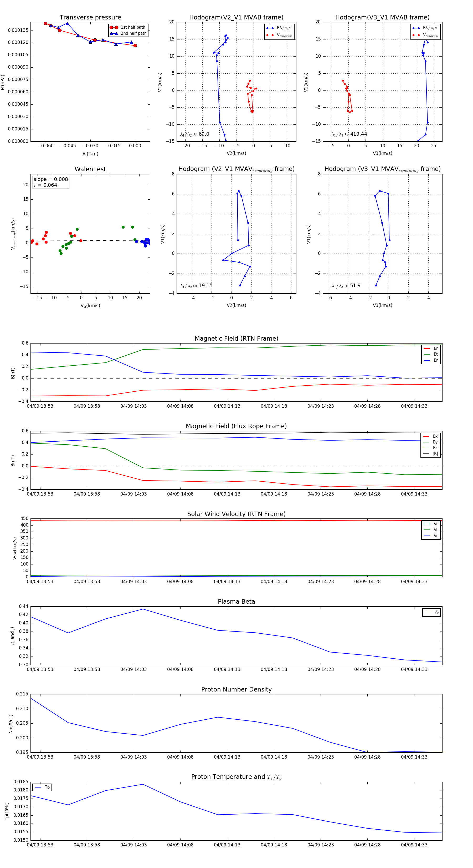Select the By' legend entry
The height and width of the screenshot is (868, 473).
click(431, 442)
